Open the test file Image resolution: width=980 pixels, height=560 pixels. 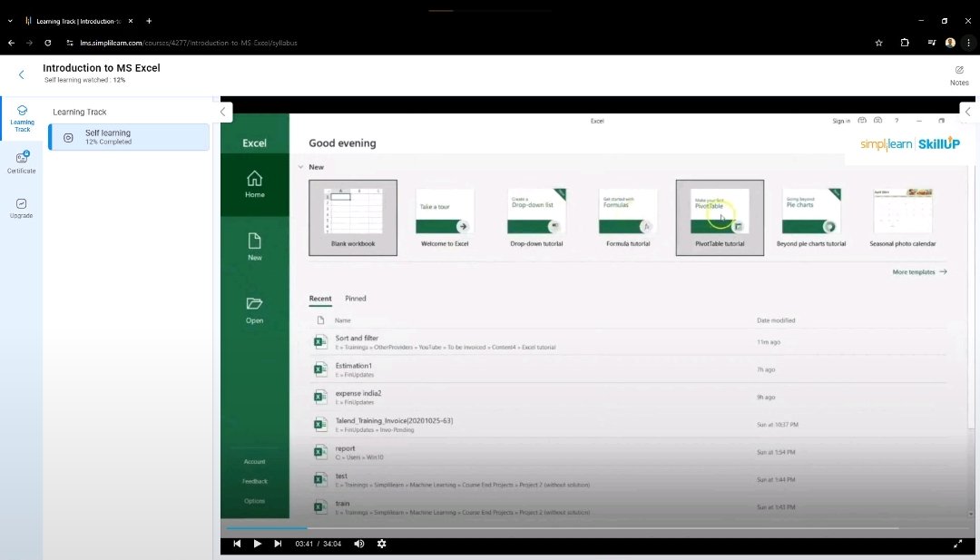coord(628,479)
